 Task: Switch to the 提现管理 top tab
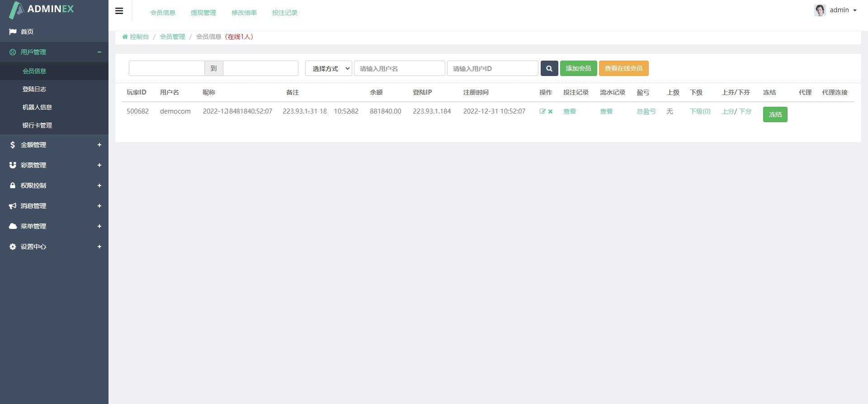point(203,13)
